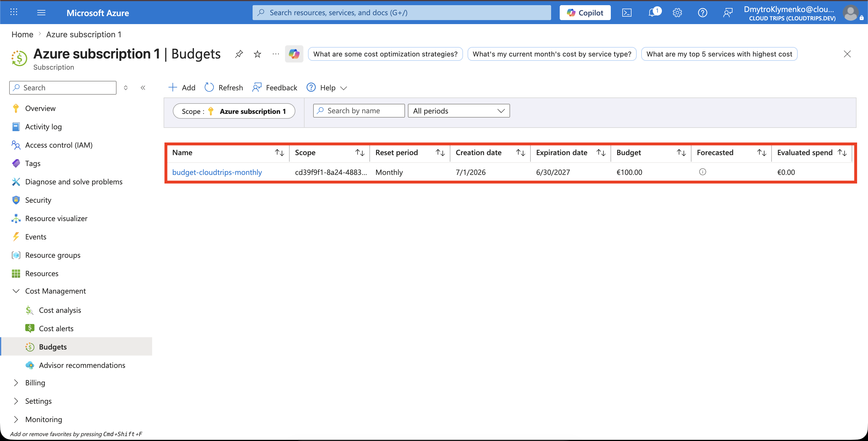Open Events in sidebar
The width and height of the screenshot is (868, 441).
36,237
